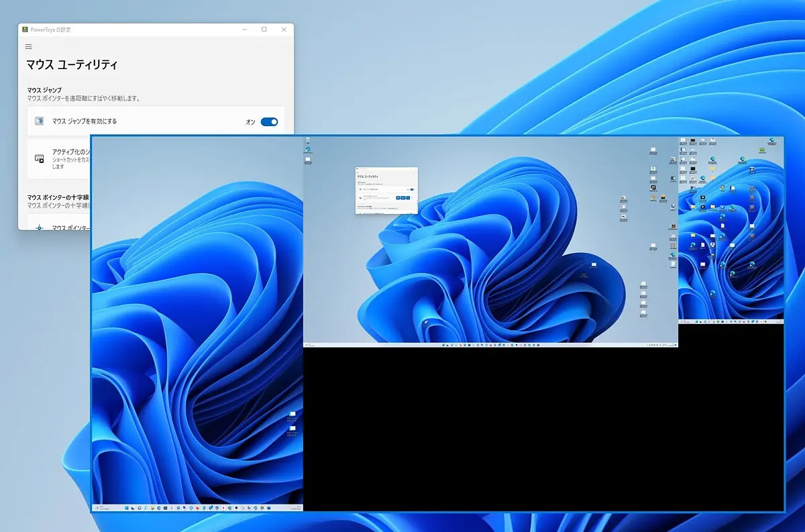Click the miniature PowerToys window in preview
This screenshot has height=532, width=805.
point(386,191)
